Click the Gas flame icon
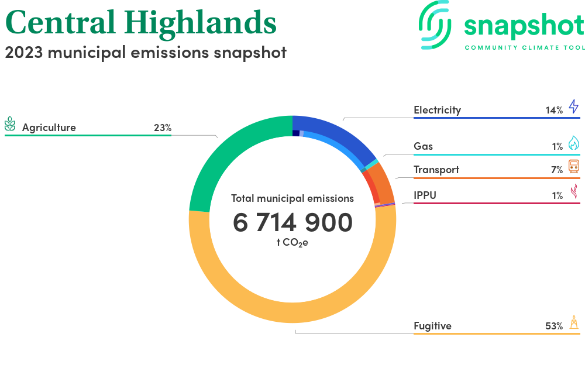585x392 pixels. pos(573,143)
